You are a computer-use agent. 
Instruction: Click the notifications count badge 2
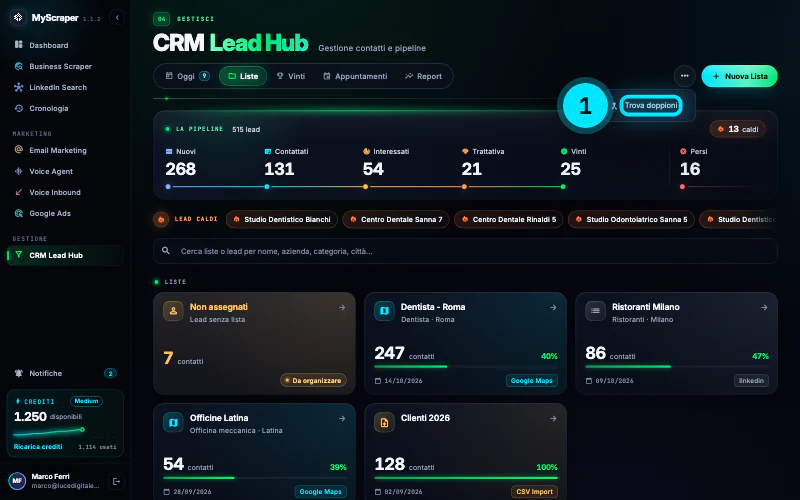point(110,373)
